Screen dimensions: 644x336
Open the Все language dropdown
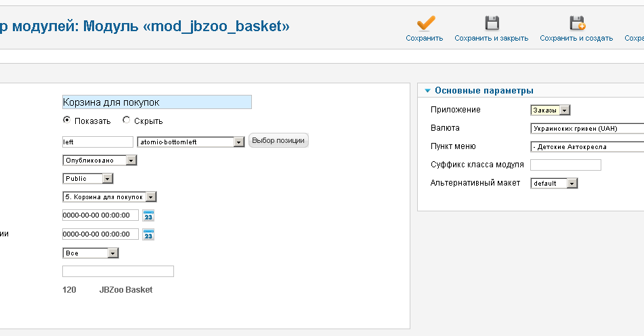click(x=112, y=253)
